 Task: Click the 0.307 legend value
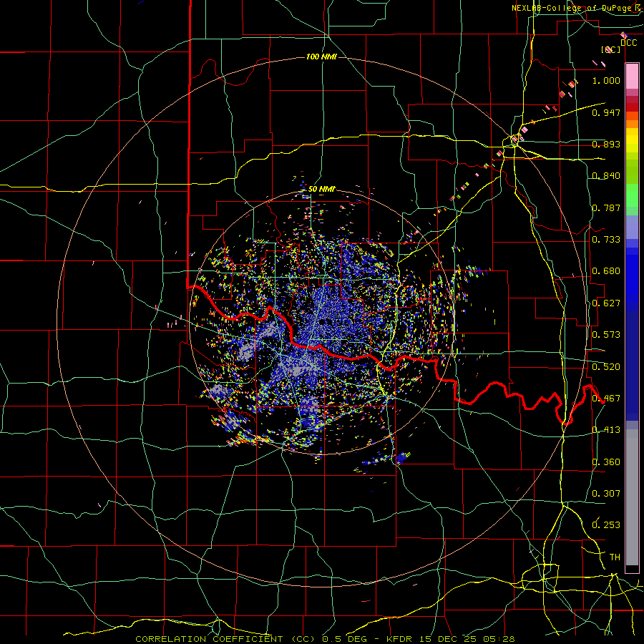[606, 494]
